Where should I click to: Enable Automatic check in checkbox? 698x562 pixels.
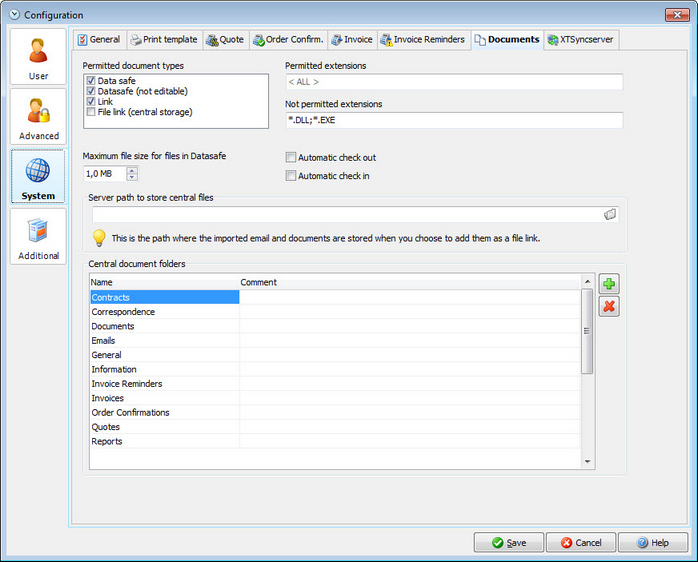[291, 175]
